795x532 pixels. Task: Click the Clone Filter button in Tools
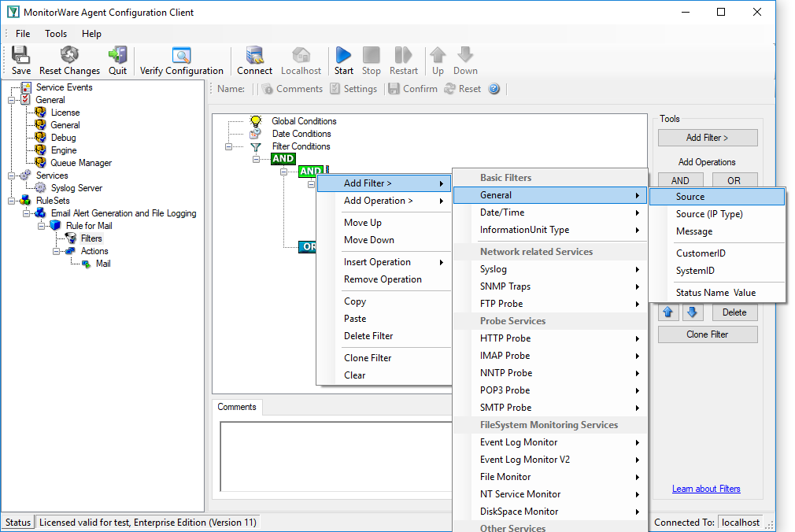coord(708,334)
